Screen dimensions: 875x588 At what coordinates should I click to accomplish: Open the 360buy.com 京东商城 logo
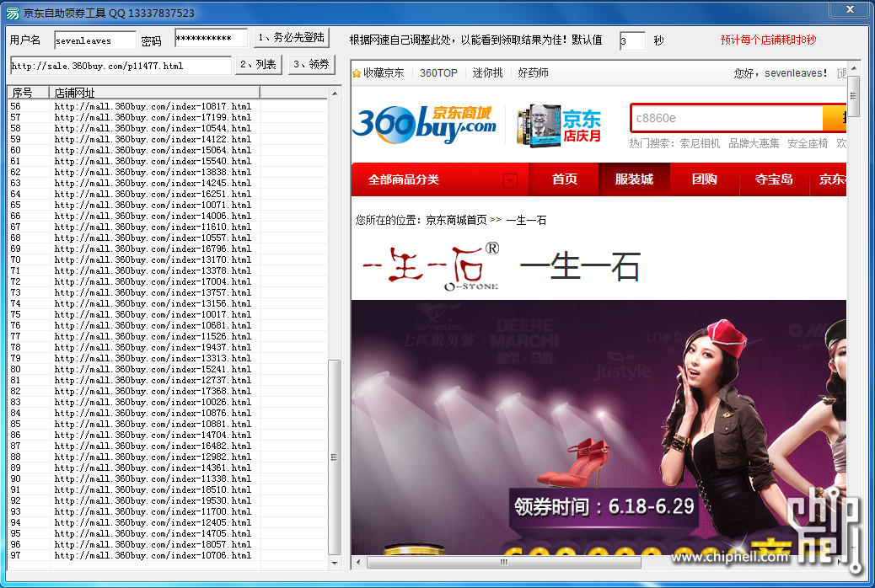(425, 125)
